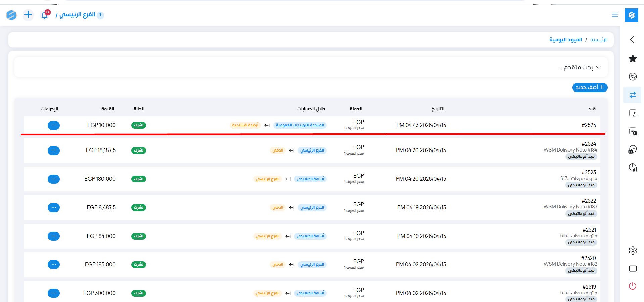Open actions menu for entry #2525
The height and width of the screenshot is (302, 644).
54,125
